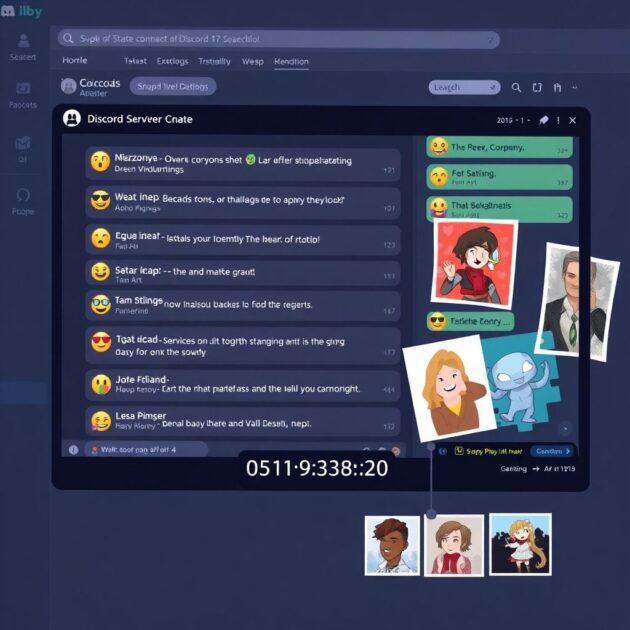Image resolution: width=630 pixels, height=630 pixels.
Task: Click the magnifier icon in top search bar
Action: click(68, 39)
